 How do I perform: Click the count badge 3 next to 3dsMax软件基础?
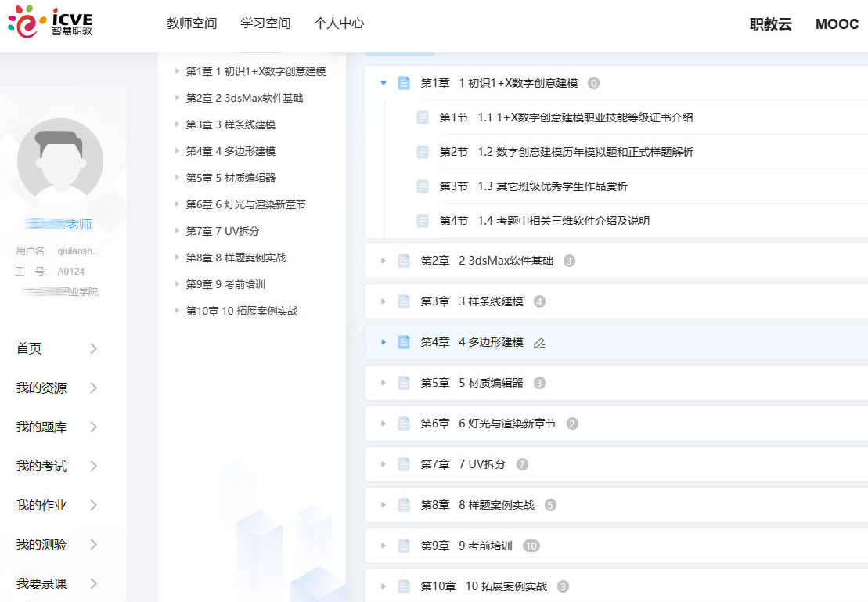[x=569, y=261]
